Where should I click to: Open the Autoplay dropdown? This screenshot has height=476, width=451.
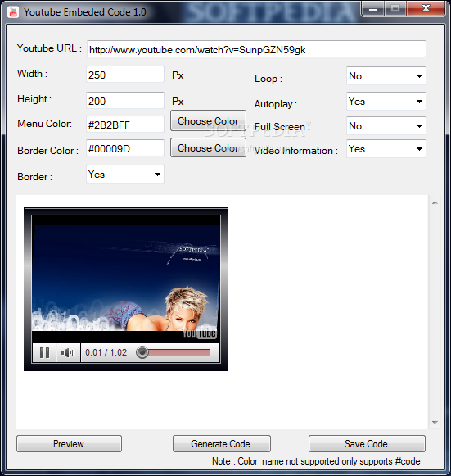(x=386, y=102)
